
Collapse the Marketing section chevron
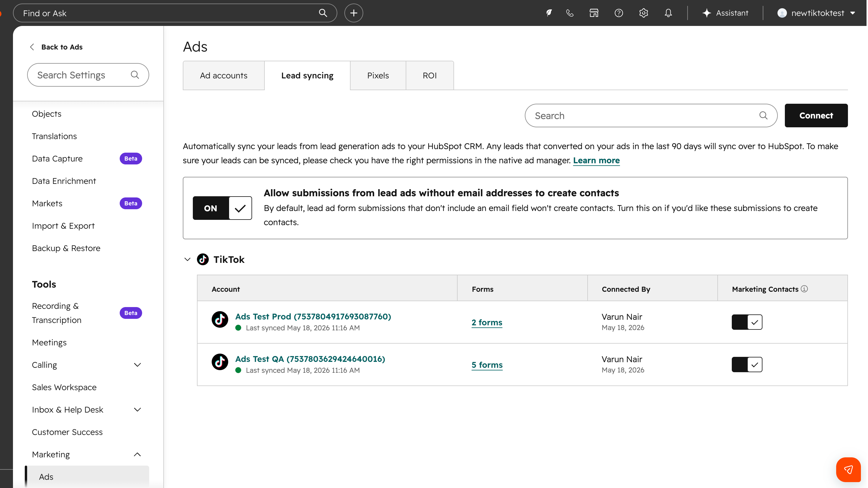click(137, 455)
